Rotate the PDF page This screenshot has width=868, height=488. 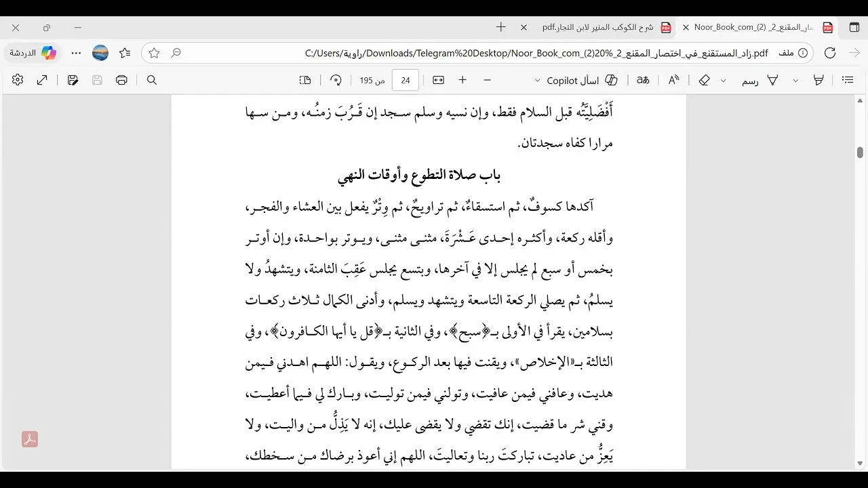point(336,80)
